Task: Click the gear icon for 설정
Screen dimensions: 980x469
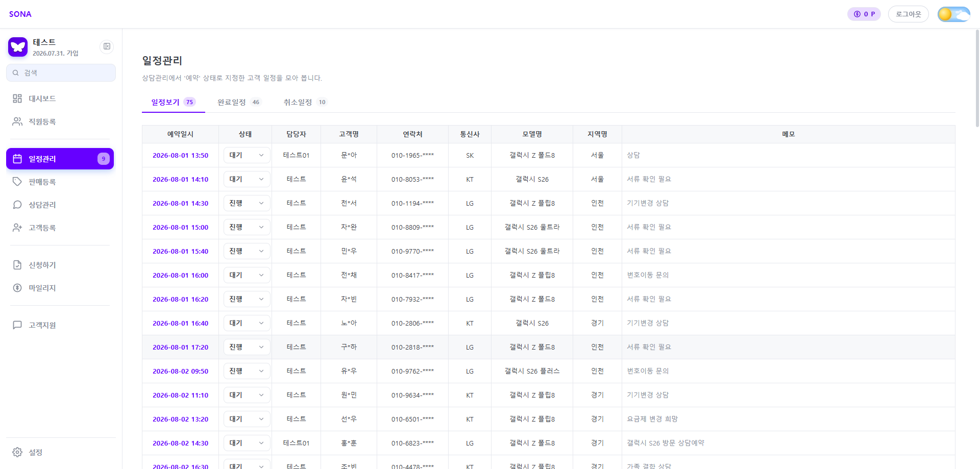Action: click(x=17, y=452)
